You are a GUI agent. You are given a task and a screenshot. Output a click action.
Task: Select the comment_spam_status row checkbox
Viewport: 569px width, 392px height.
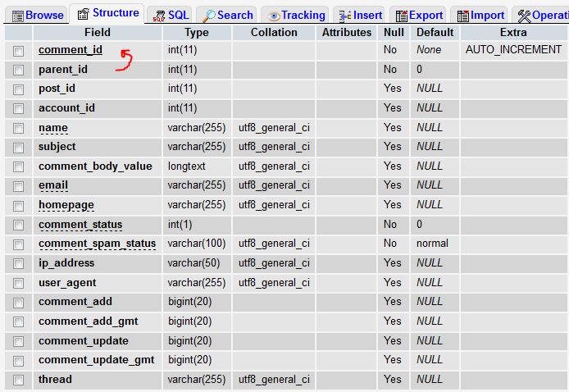(19, 244)
